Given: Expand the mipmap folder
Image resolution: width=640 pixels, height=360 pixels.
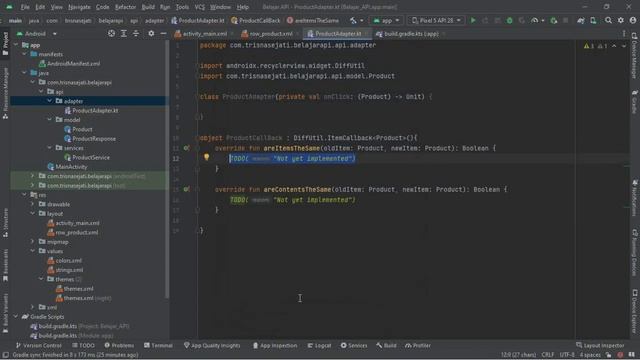Looking at the screenshot, I should (33, 242).
